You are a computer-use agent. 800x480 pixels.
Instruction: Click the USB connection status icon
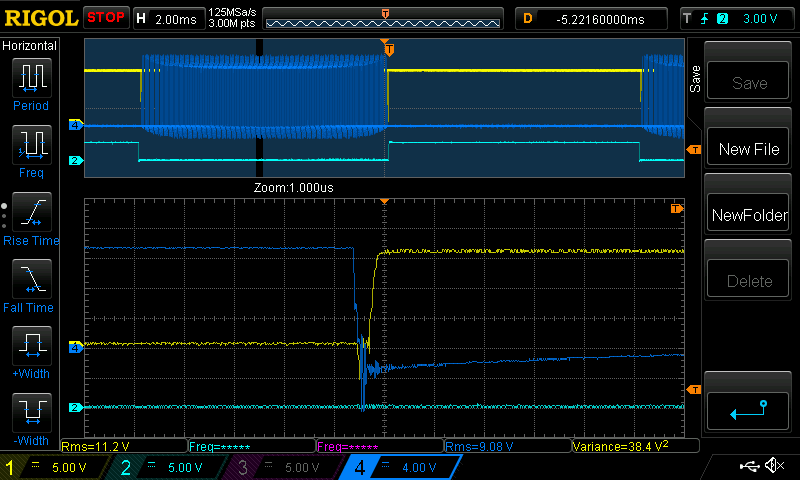pyautogui.click(x=748, y=466)
